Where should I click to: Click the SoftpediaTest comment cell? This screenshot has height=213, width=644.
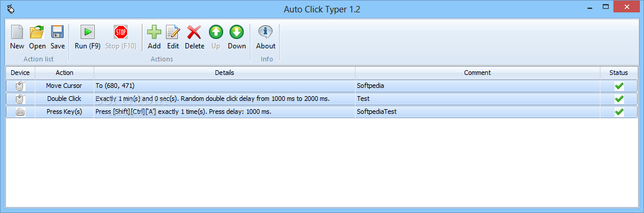pos(477,112)
